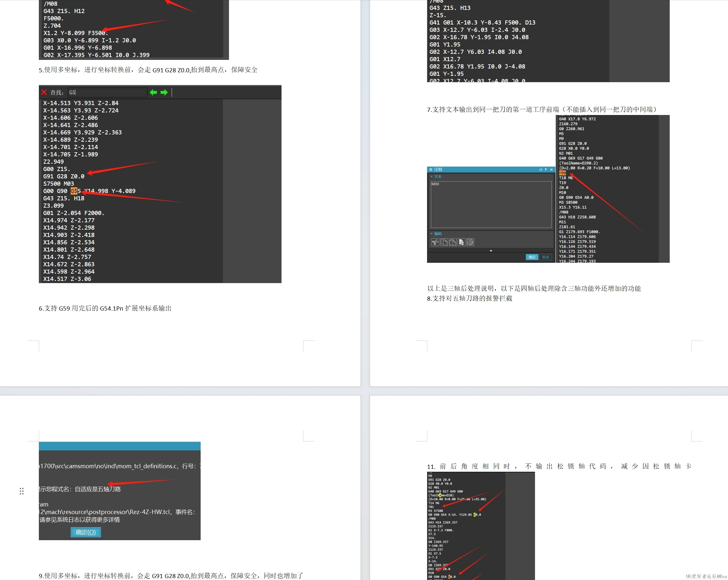Click the line 'G0 G90 G54 A0.0'
728x580 pixels.
coord(576,197)
